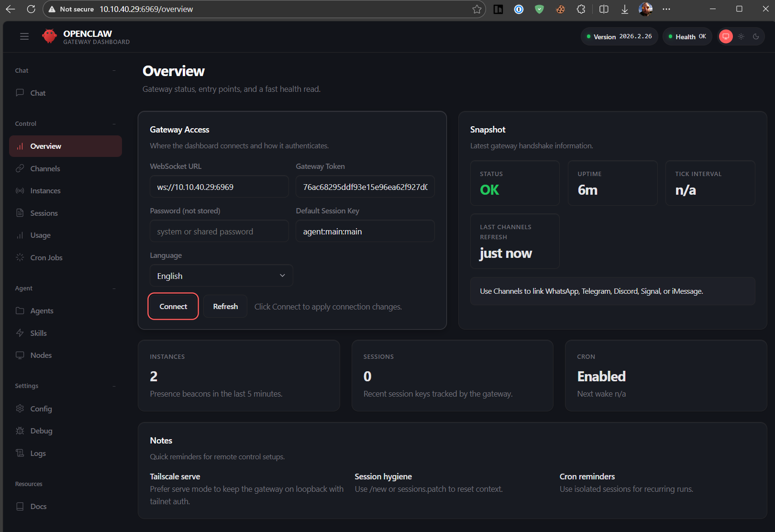The height and width of the screenshot is (532, 775).
Task: Collapse the Control sidebar section
Action: [114, 123]
